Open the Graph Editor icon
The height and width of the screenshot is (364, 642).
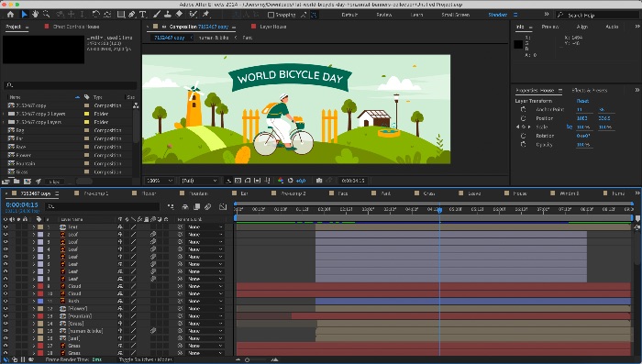(x=223, y=207)
